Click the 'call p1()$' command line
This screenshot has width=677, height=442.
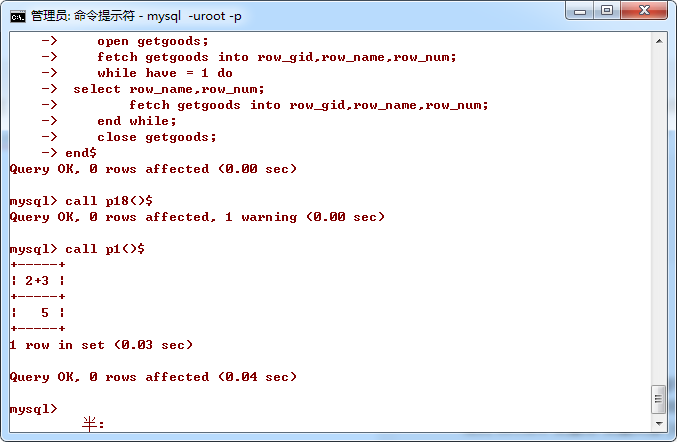(104, 249)
